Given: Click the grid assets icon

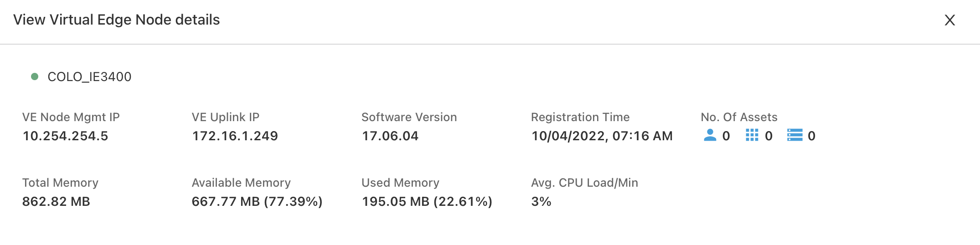Looking at the screenshot, I should click(752, 135).
